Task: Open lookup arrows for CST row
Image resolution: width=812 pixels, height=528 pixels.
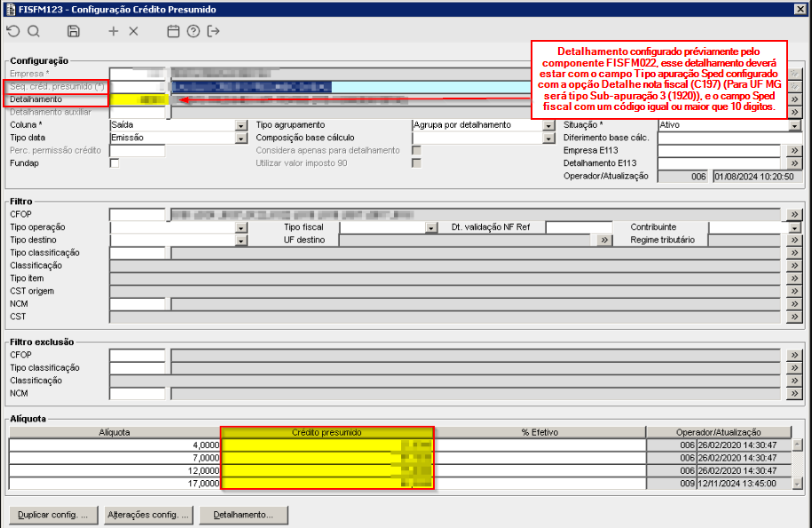Action: coord(794,317)
